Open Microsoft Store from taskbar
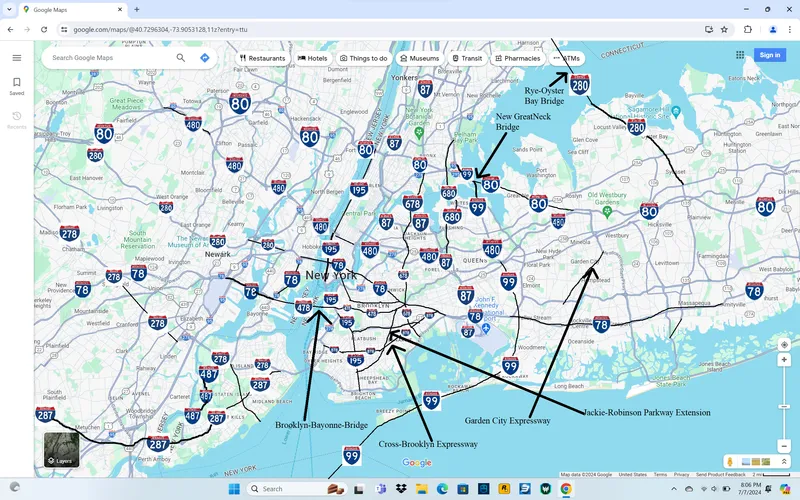 (x=463, y=489)
